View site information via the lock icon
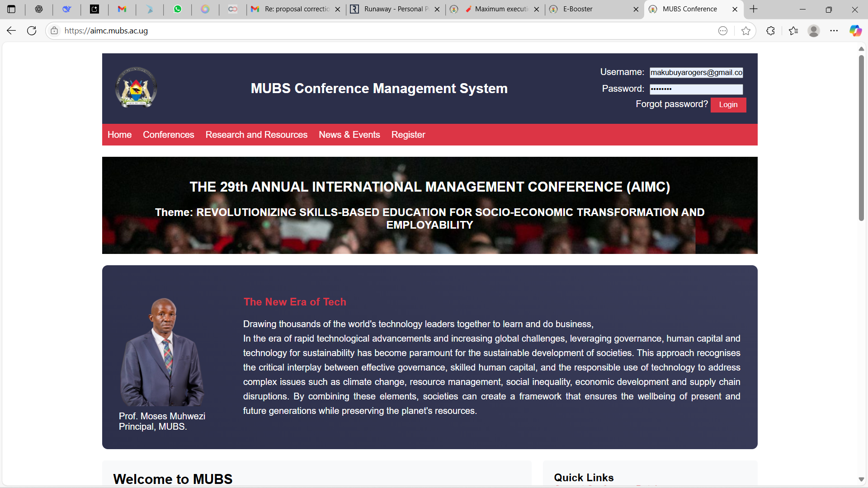The width and height of the screenshot is (868, 488). coord(54,31)
